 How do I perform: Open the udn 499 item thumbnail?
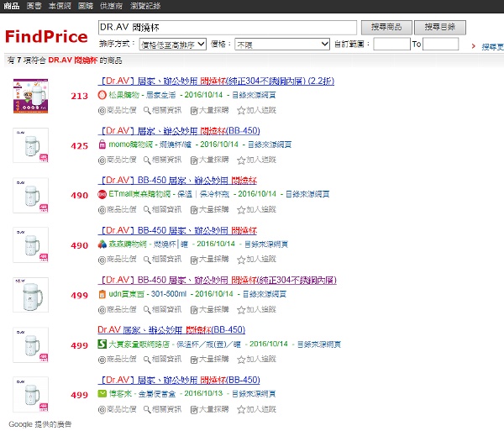click(x=30, y=295)
